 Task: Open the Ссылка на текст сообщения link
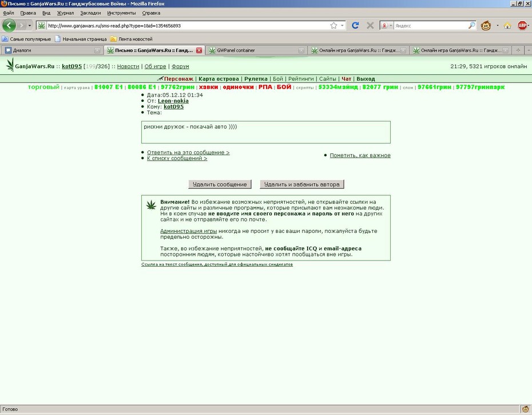click(217, 264)
